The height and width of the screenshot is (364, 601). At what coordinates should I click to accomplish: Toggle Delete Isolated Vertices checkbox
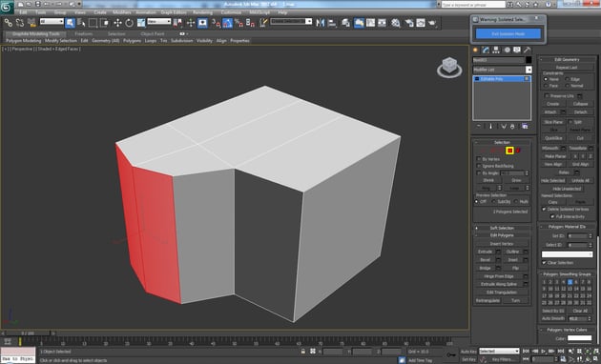click(x=544, y=209)
